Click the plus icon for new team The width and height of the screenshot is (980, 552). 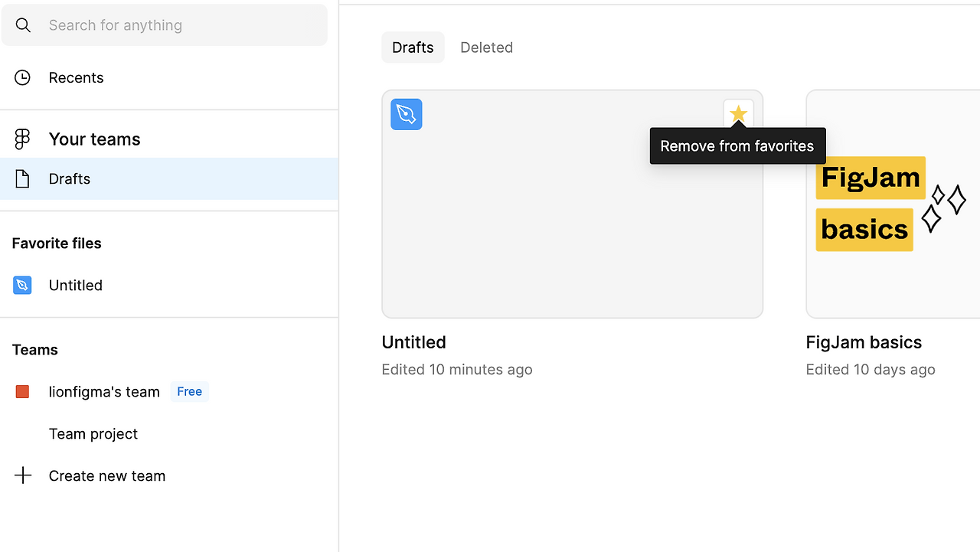click(x=23, y=475)
